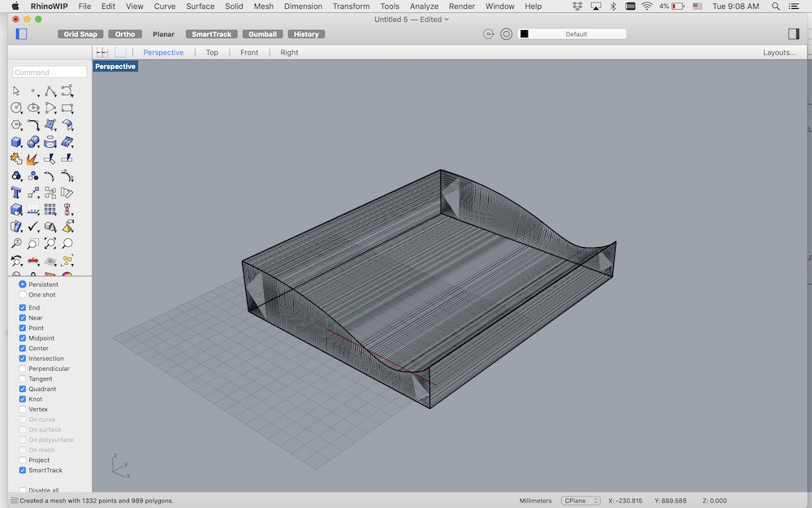Click the Millimeters units label
Image resolution: width=812 pixels, height=508 pixels.
[x=535, y=501]
